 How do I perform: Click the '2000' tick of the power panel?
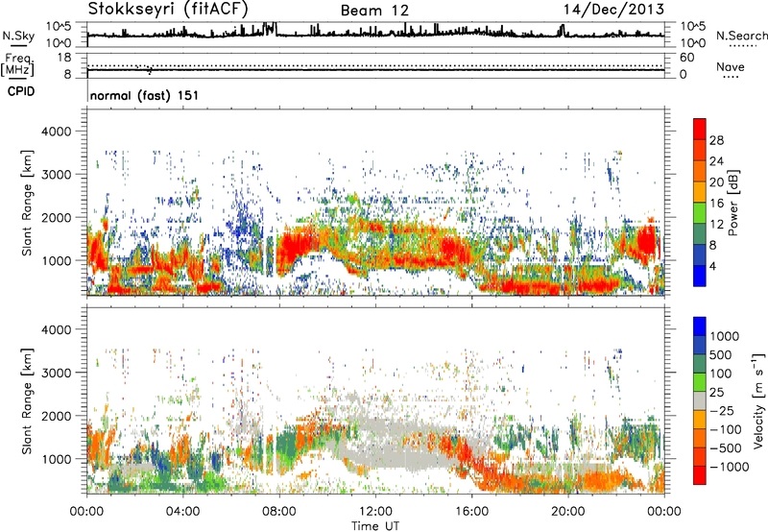(x=57, y=217)
